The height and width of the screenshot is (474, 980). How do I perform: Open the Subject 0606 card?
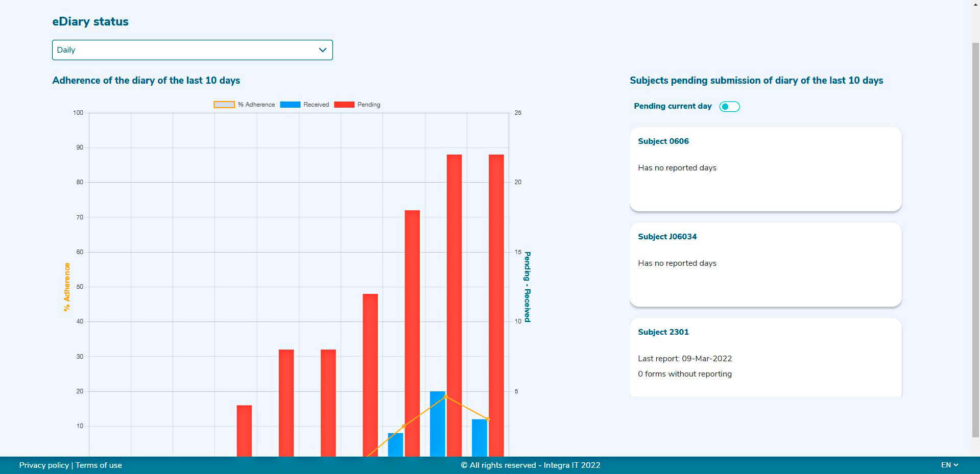click(765, 169)
